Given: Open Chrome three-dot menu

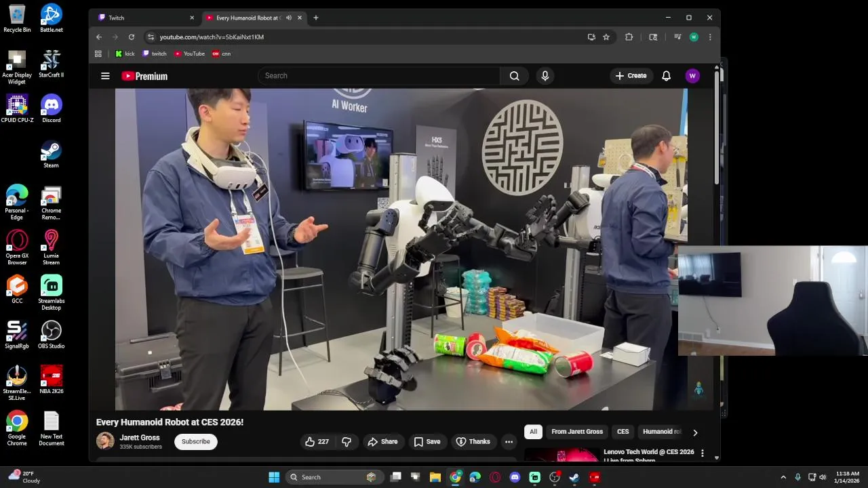Looking at the screenshot, I should point(710,37).
